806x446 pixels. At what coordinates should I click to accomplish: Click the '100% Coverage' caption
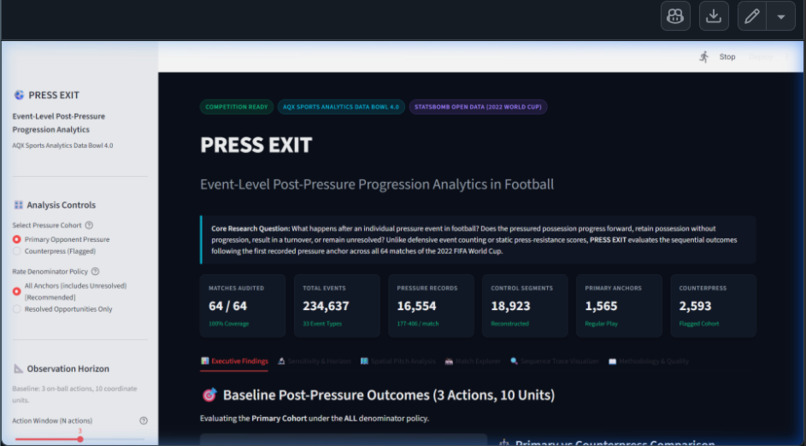pyautogui.click(x=229, y=324)
